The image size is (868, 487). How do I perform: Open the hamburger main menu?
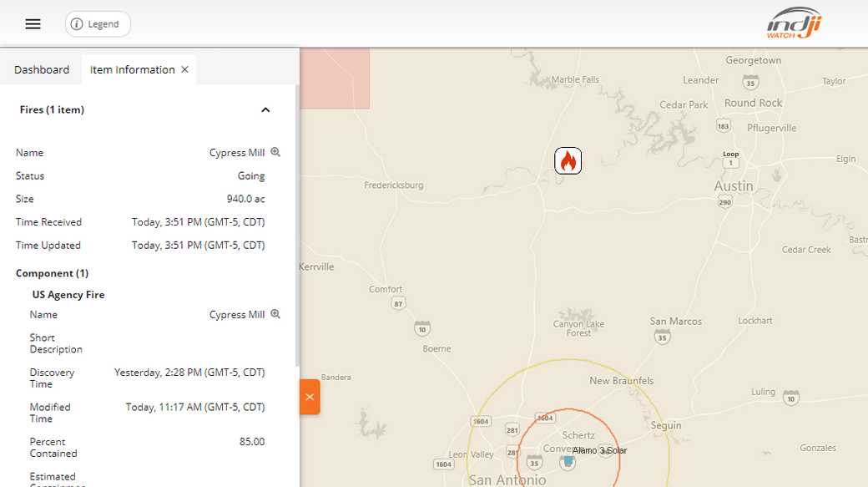click(x=33, y=24)
